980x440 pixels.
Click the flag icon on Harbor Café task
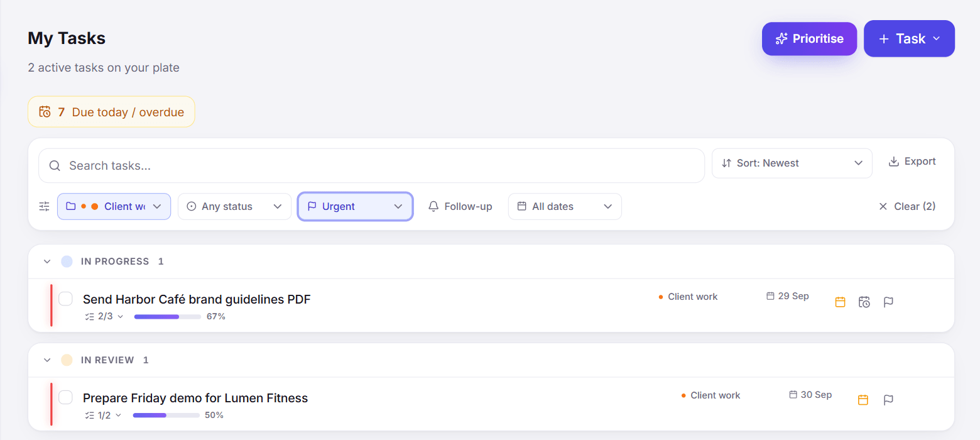pyautogui.click(x=888, y=302)
